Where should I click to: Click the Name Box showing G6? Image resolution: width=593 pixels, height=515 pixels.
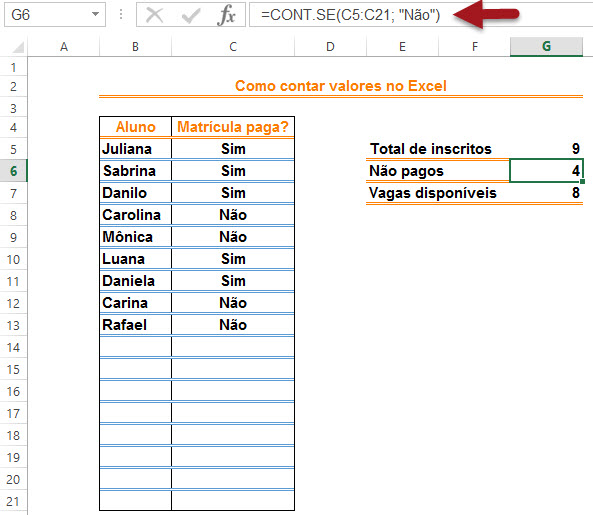click(x=55, y=15)
